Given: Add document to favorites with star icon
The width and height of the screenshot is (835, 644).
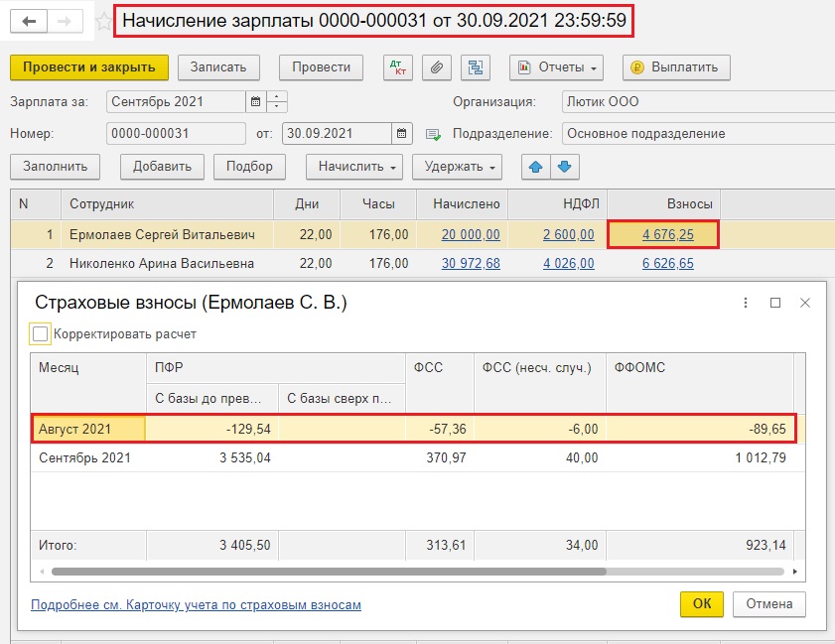Looking at the screenshot, I should [104, 22].
